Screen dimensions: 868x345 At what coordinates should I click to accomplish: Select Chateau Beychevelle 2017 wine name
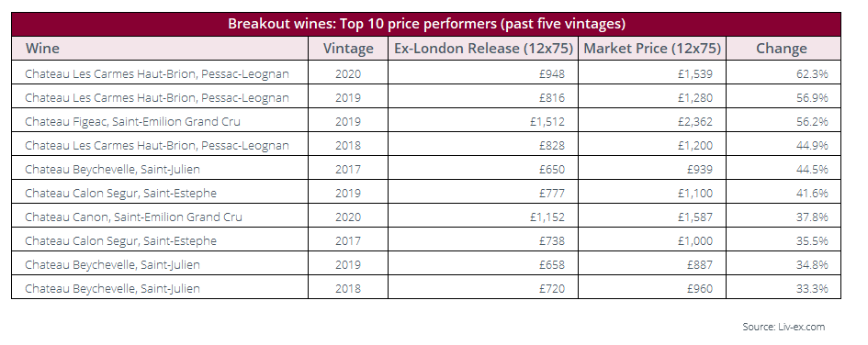[x=112, y=170]
